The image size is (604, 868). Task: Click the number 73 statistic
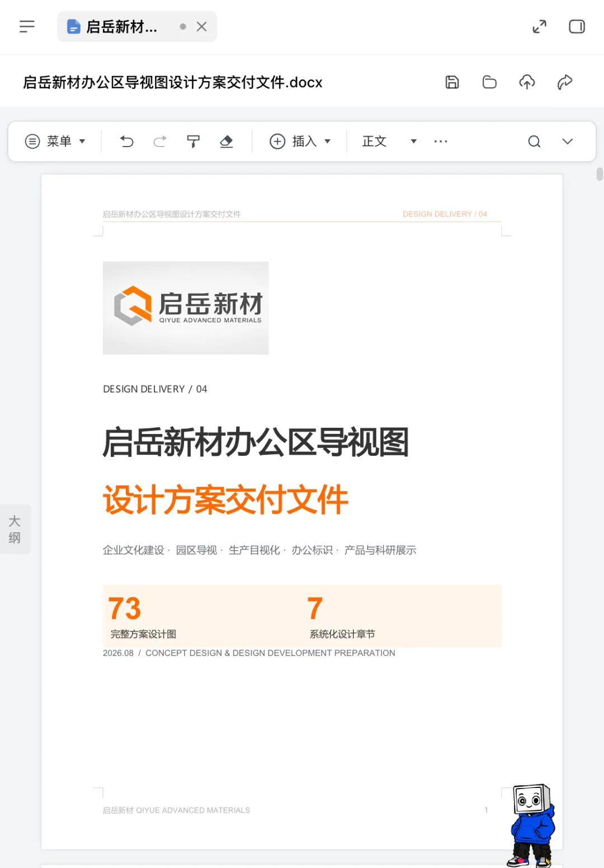tap(124, 608)
